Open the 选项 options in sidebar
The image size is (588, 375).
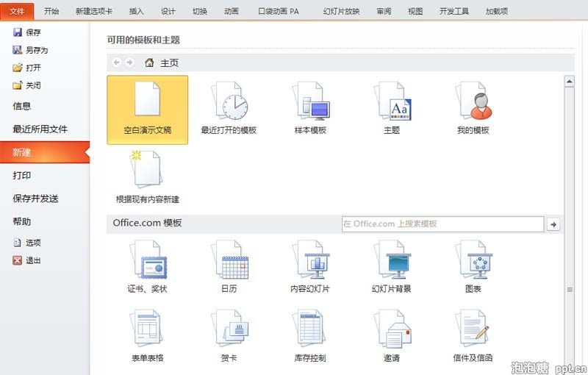32,243
